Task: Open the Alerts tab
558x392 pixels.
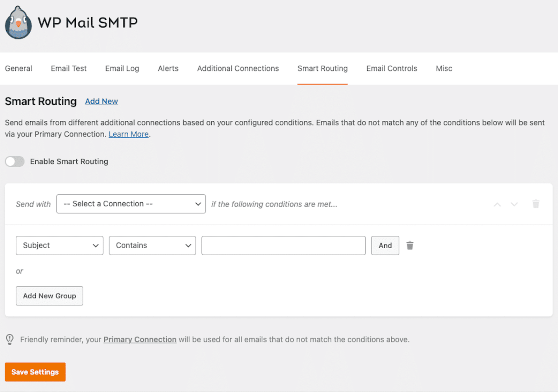Action: (168, 68)
